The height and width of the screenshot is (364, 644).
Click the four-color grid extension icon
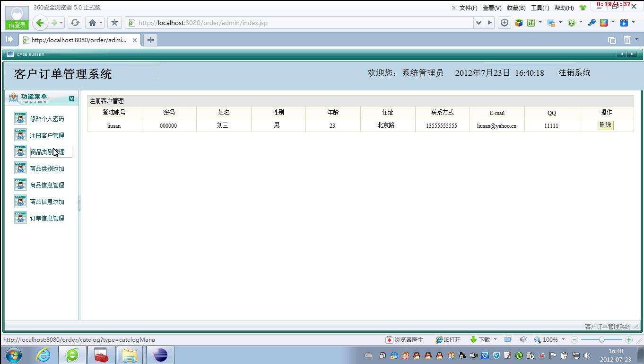click(604, 23)
